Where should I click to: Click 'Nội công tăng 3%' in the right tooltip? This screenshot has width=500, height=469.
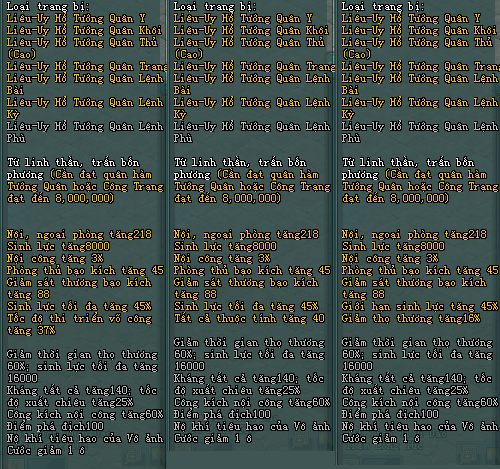(390, 259)
